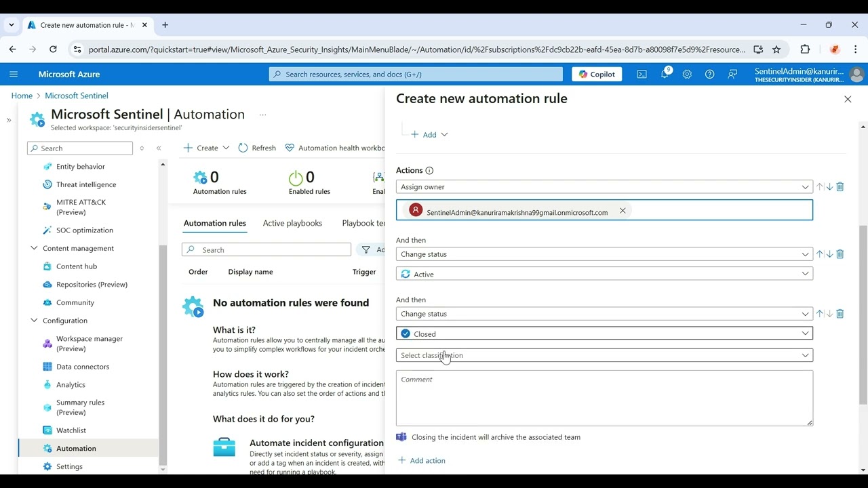Expand the Add conditions dropdown

click(429, 135)
